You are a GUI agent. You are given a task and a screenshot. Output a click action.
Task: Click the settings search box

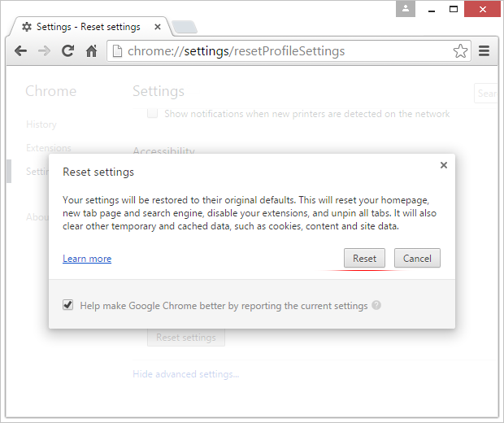click(x=486, y=94)
